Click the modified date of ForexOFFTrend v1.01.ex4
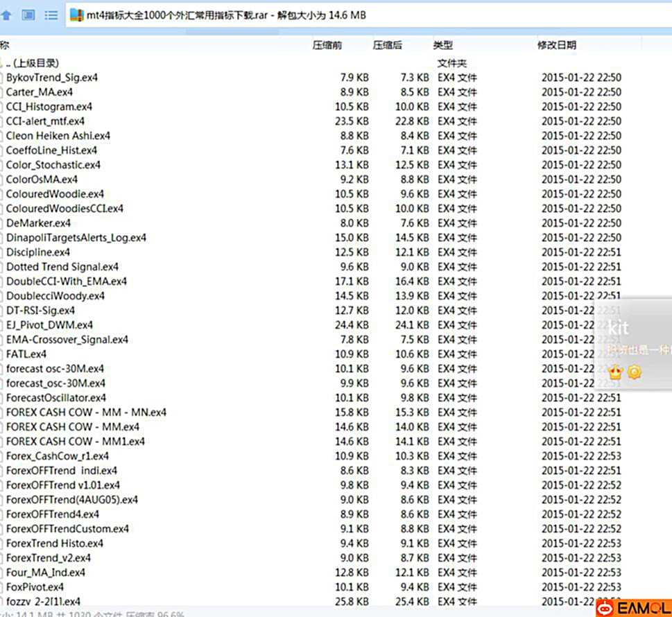 pos(581,485)
